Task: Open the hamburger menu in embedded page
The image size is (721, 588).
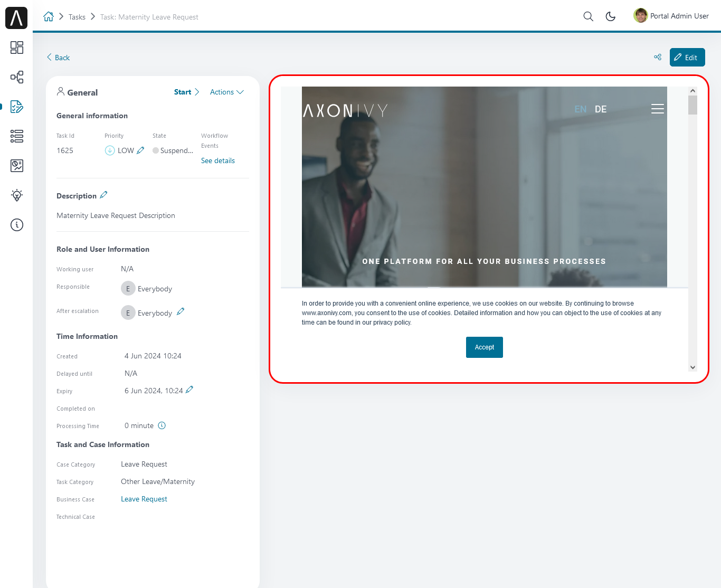Action: coord(658,109)
